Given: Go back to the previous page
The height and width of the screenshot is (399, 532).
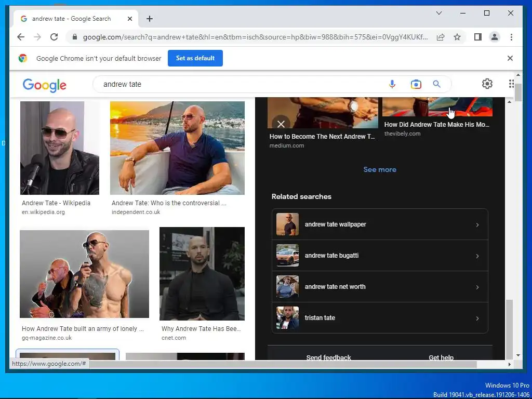Looking at the screenshot, I should (21, 37).
